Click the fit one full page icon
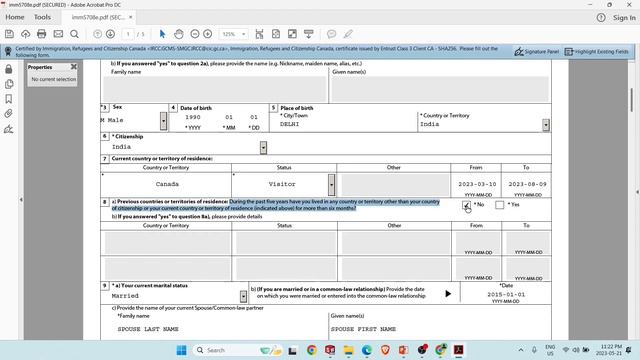 (276, 34)
